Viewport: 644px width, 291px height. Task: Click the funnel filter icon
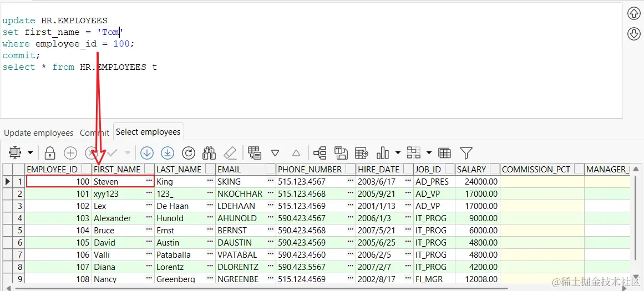(466, 153)
